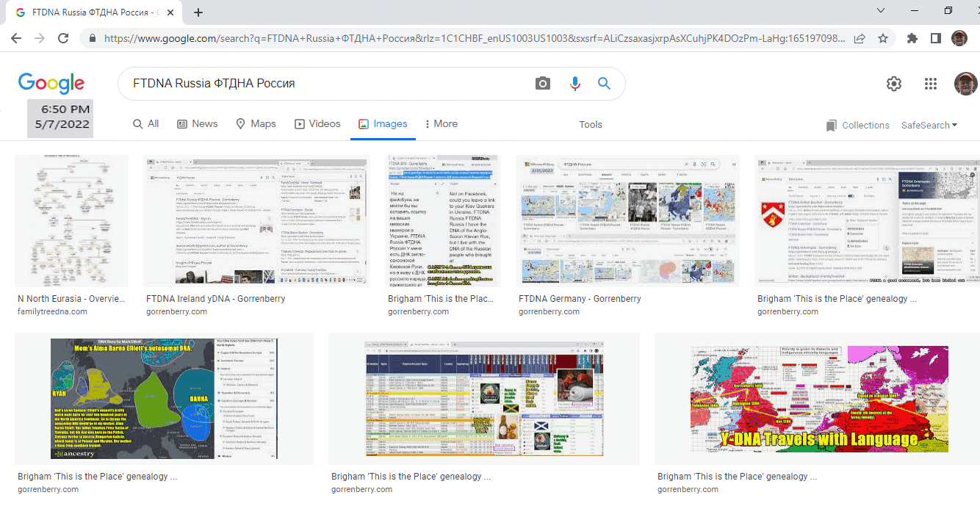Select the FTDNA Russia browser tab
The image size is (980, 506).
click(94, 12)
